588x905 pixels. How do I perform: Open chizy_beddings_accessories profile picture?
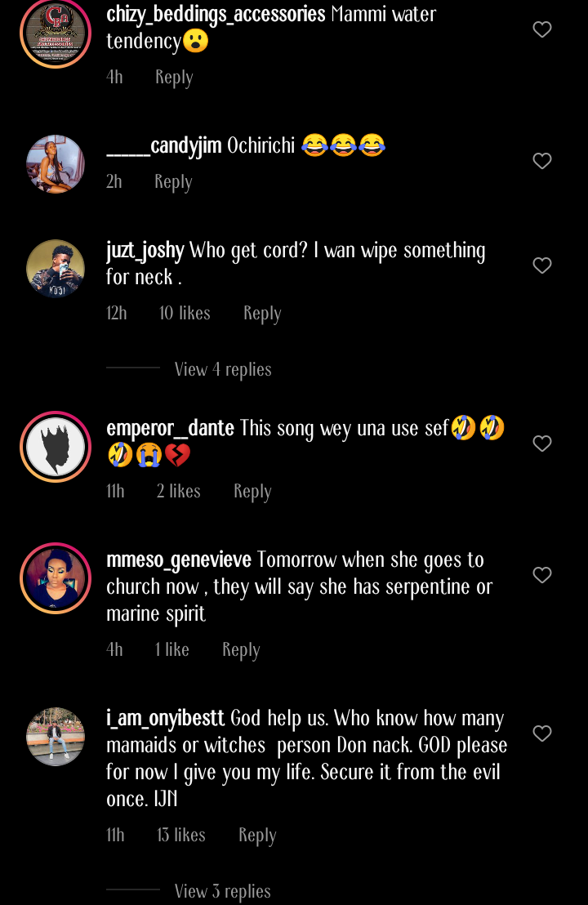[56, 33]
